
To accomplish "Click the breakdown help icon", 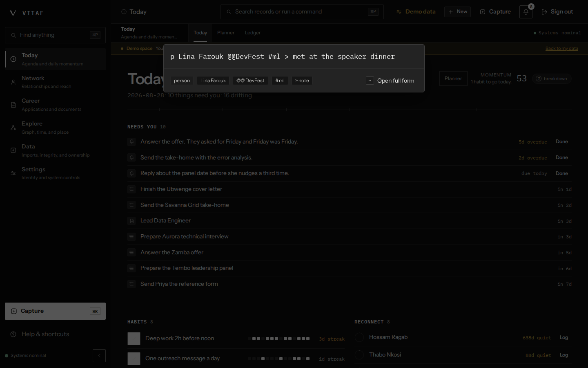I will tap(539, 79).
